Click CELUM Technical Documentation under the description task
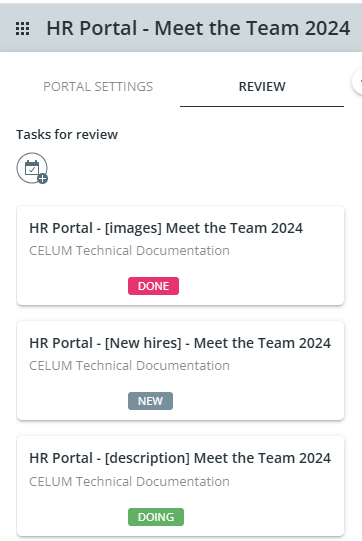 pos(129,481)
